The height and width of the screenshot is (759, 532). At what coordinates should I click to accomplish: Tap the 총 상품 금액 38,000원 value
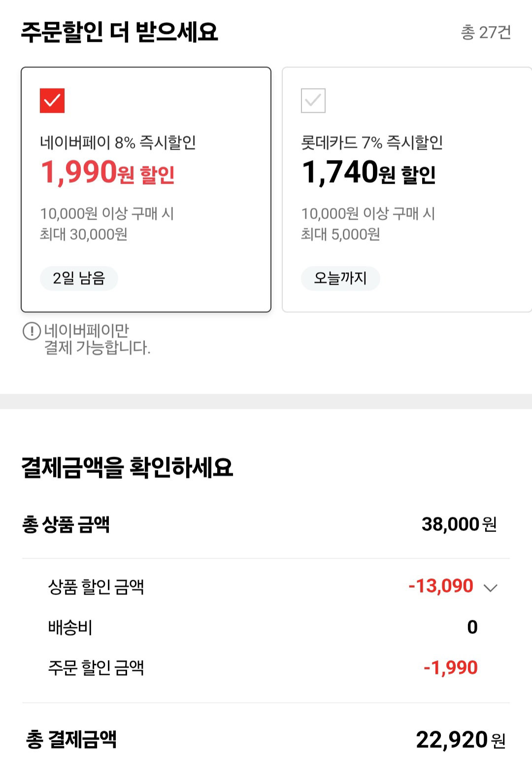tap(459, 524)
